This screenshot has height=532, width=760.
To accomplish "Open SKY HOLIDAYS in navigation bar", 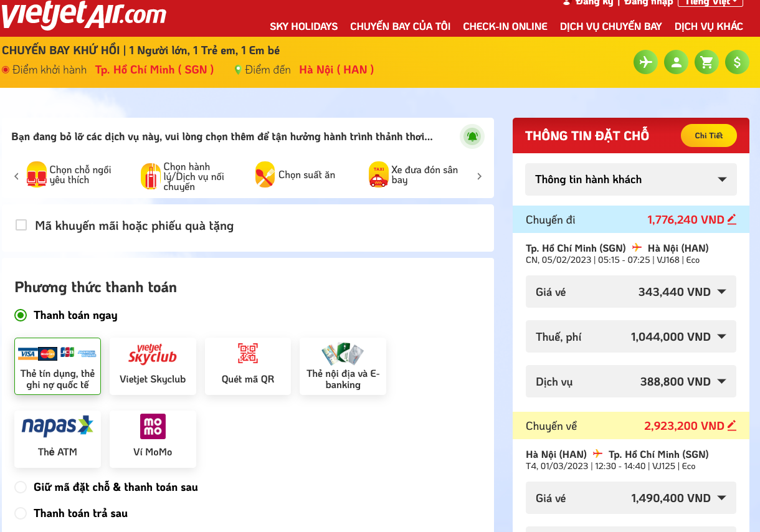I will coord(303,26).
